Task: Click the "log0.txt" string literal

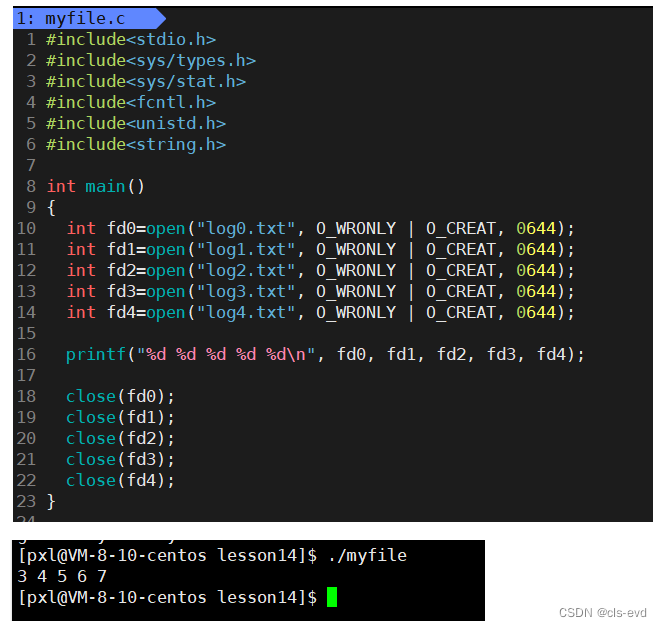Action: pyautogui.click(x=246, y=228)
